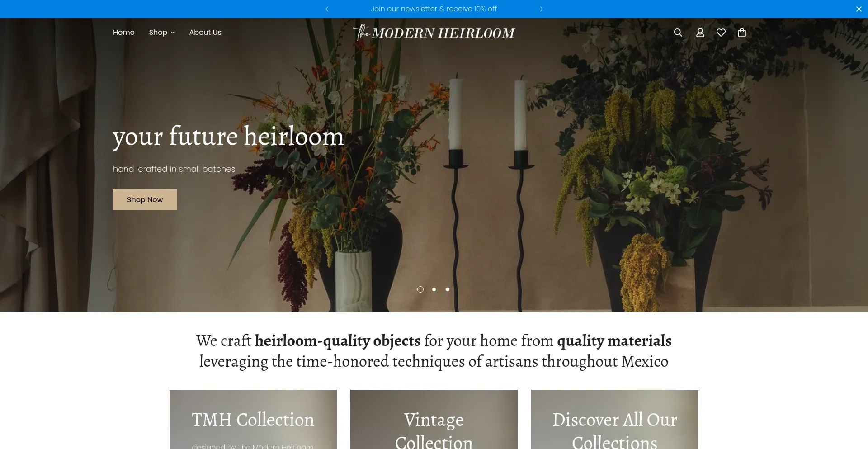Open the Vintage Collection card
Screen dimensions: 868x449
tap(434, 419)
